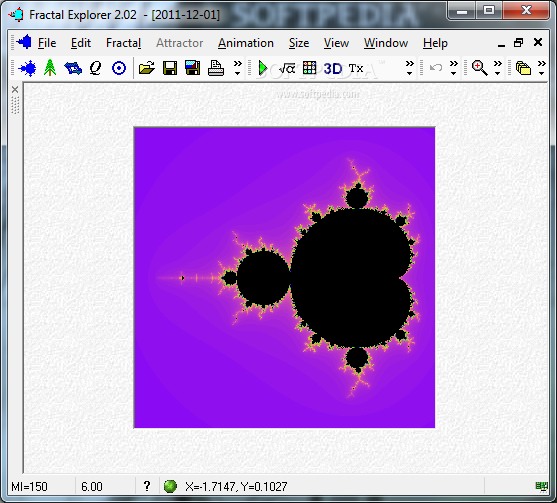Click the circular attractor target icon
Image resolution: width=557 pixels, height=503 pixels.
(x=119, y=68)
